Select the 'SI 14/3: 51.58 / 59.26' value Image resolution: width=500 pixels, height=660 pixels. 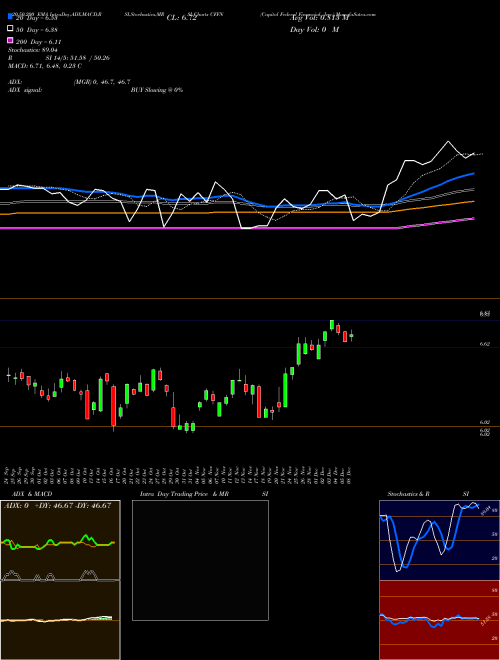pyautogui.click(x=77, y=58)
